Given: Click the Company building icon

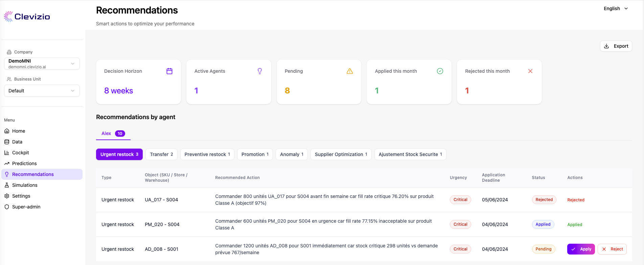Looking at the screenshot, I should (9, 52).
